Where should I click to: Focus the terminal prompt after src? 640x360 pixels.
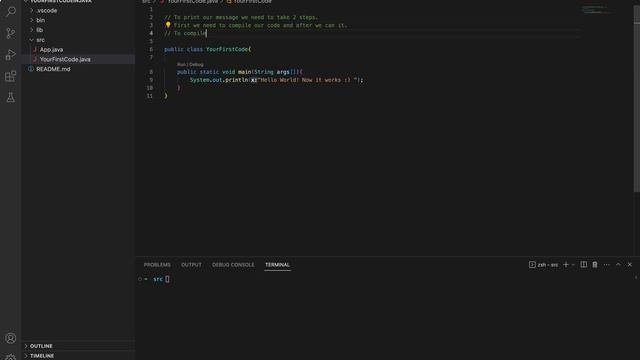pos(167,279)
